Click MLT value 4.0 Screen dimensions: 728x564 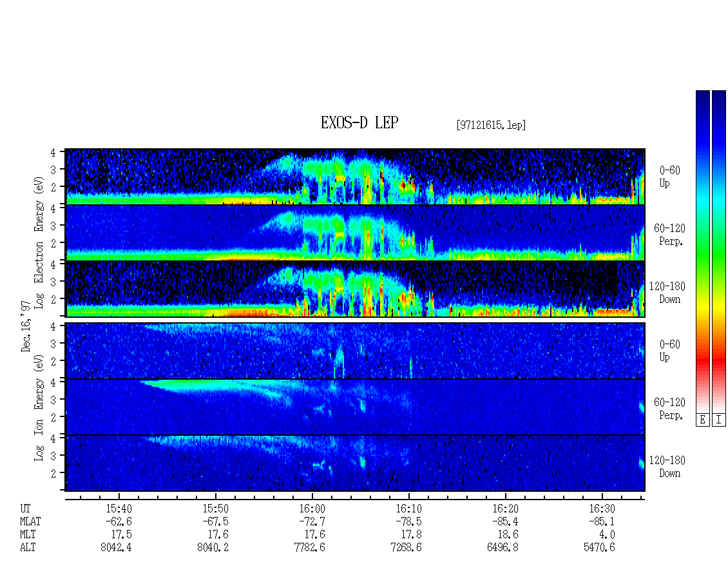click(x=607, y=535)
